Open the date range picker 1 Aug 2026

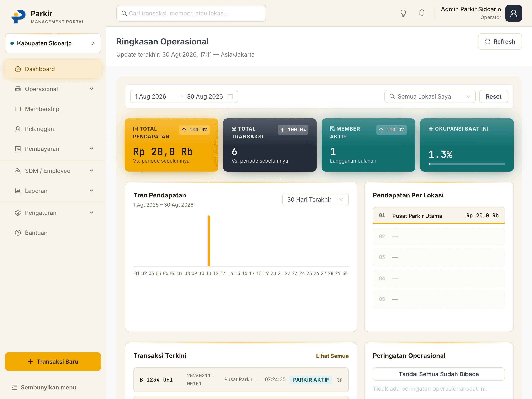click(150, 96)
